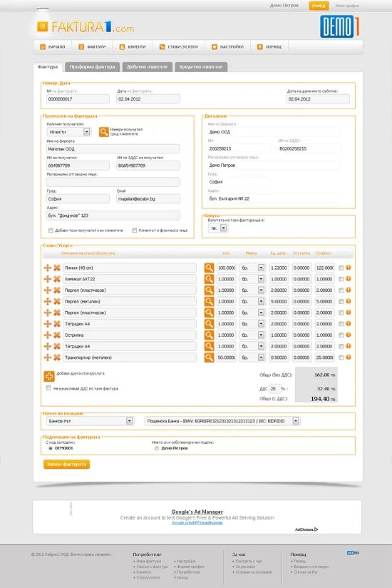Search product for Перген (метален) row
Image resolution: width=392 pixels, height=588 pixels.
click(x=209, y=302)
